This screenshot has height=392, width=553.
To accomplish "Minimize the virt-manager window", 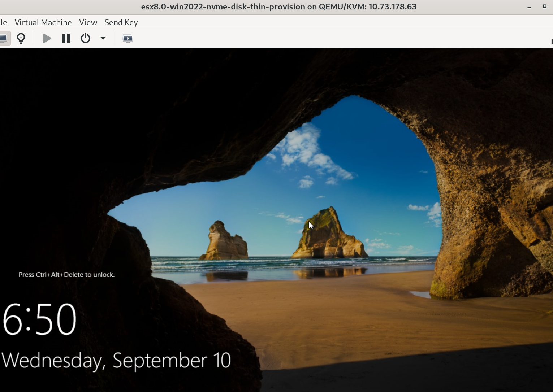I will pyautogui.click(x=530, y=7).
